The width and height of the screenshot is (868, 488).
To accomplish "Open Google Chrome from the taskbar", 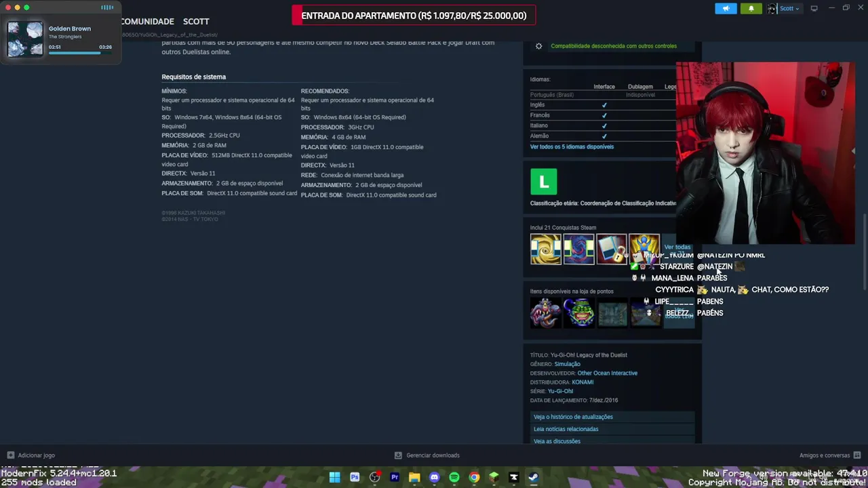I will (474, 477).
